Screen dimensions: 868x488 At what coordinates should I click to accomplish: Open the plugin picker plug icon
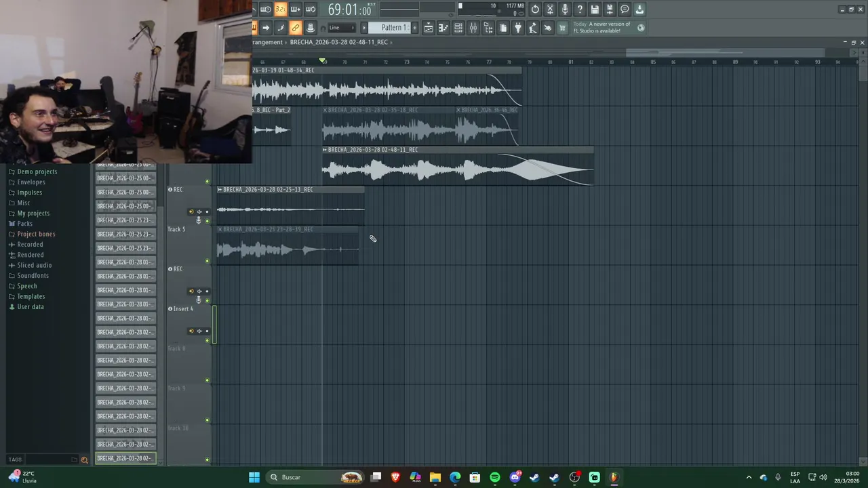pyautogui.click(x=518, y=28)
